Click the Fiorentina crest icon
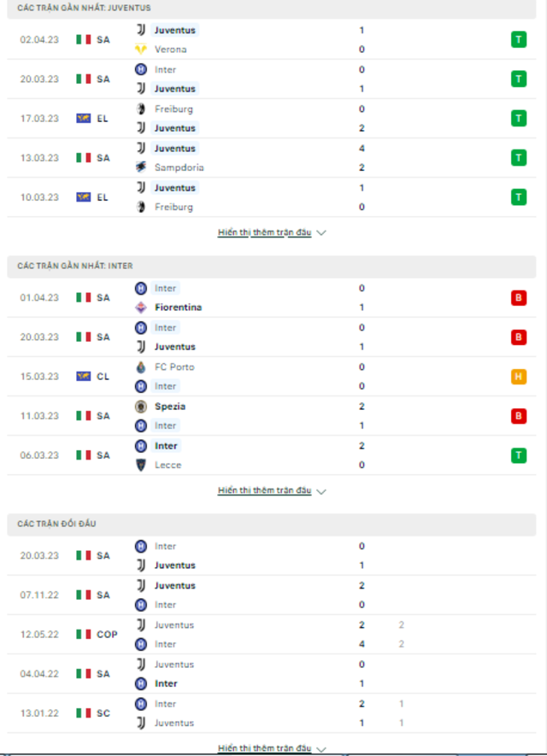The image size is (547, 756). click(x=141, y=308)
